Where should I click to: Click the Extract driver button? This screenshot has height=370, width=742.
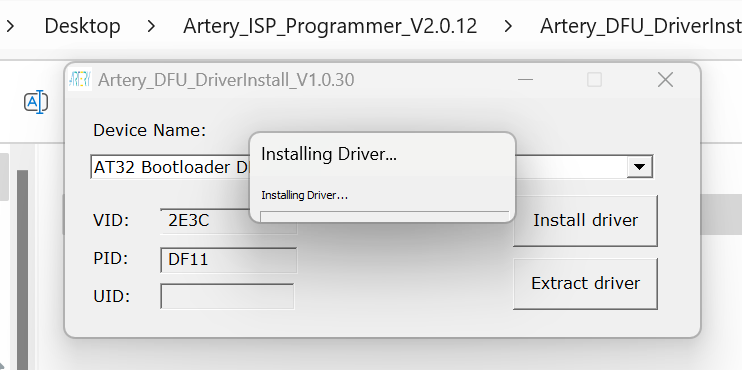pyautogui.click(x=585, y=283)
